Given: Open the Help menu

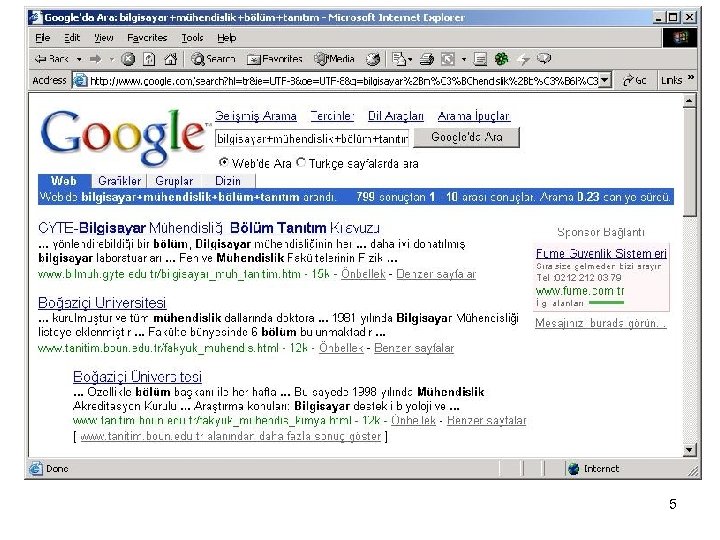Looking at the screenshot, I should pos(226,38).
